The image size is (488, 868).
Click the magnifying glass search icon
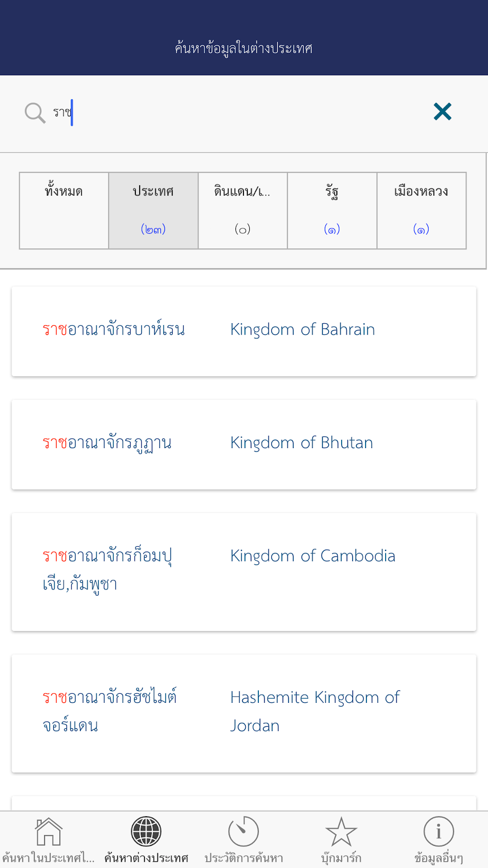pyautogui.click(x=35, y=113)
